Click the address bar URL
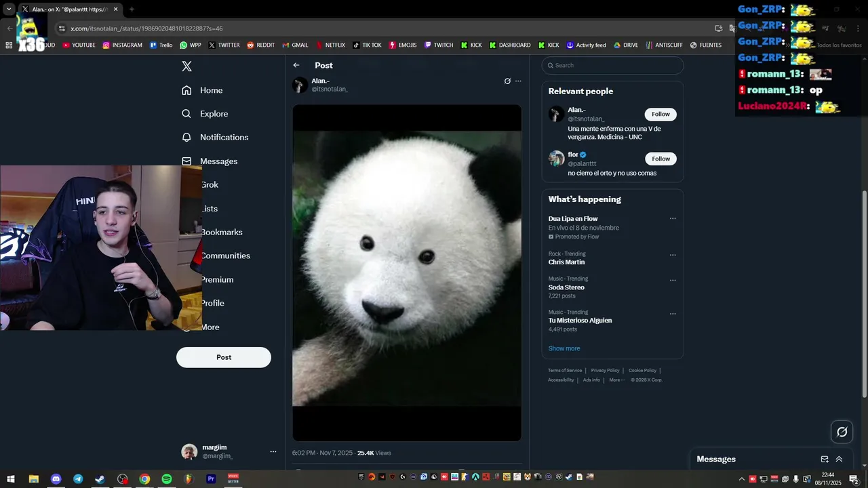 tap(146, 28)
